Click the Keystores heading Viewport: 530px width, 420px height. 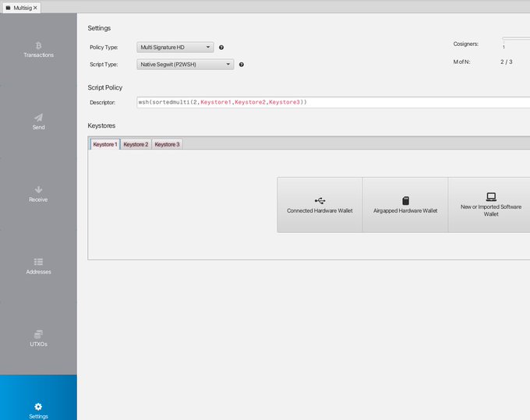point(101,125)
